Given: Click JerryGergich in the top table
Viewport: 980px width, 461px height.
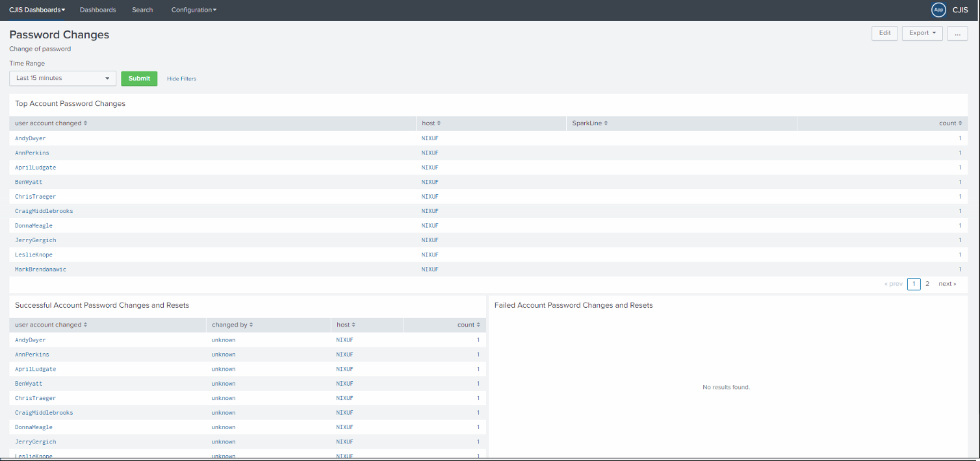Looking at the screenshot, I should click(x=36, y=240).
